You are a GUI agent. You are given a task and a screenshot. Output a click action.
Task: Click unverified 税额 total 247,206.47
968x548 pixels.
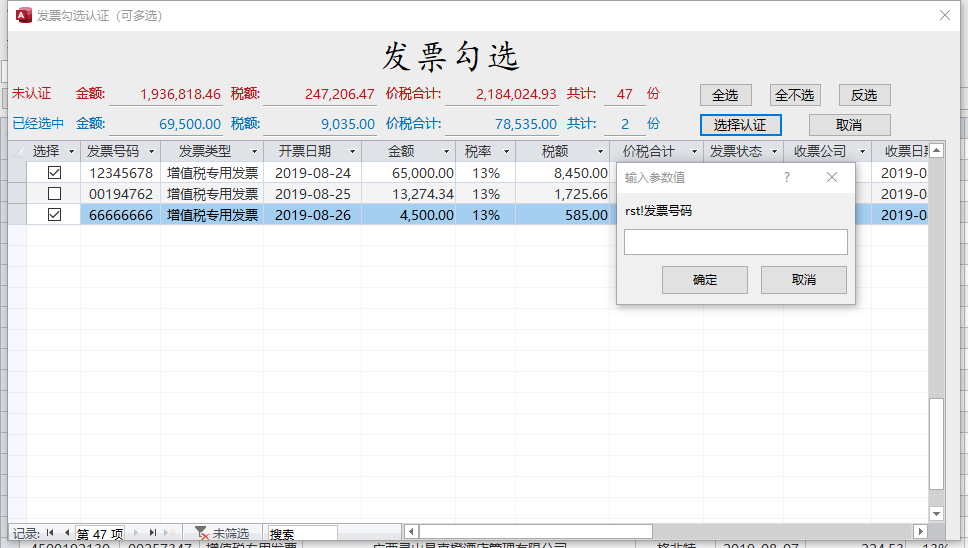[x=320, y=94]
